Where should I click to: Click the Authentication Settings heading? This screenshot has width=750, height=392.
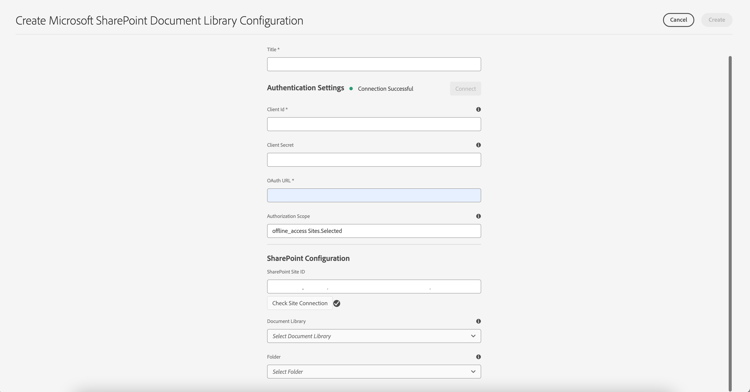pos(306,88)
